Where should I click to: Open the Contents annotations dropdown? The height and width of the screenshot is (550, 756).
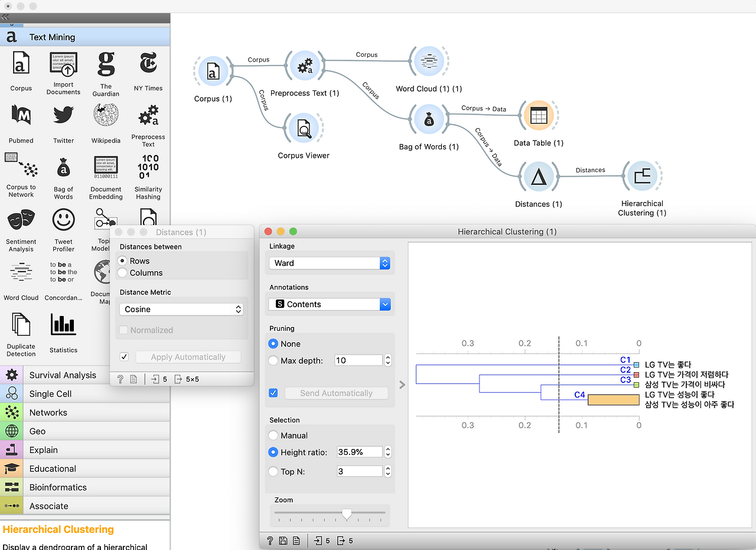(x=330, y=304)
